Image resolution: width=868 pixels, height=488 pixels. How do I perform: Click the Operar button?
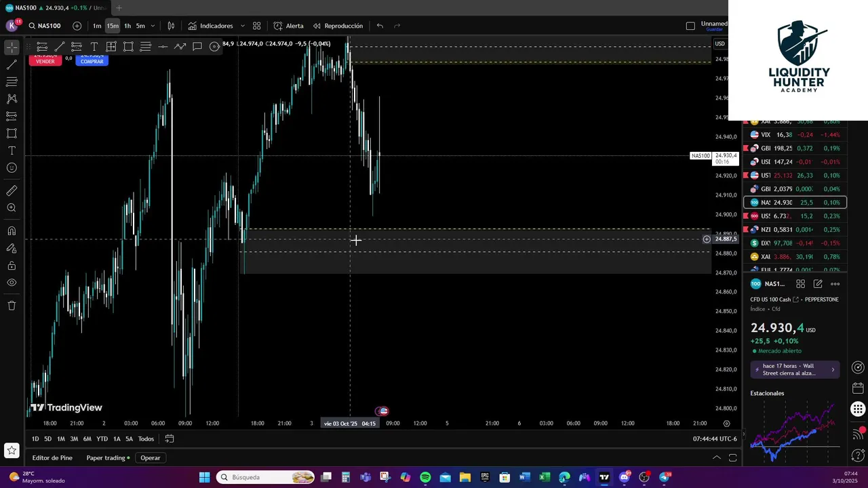(151, 457)
